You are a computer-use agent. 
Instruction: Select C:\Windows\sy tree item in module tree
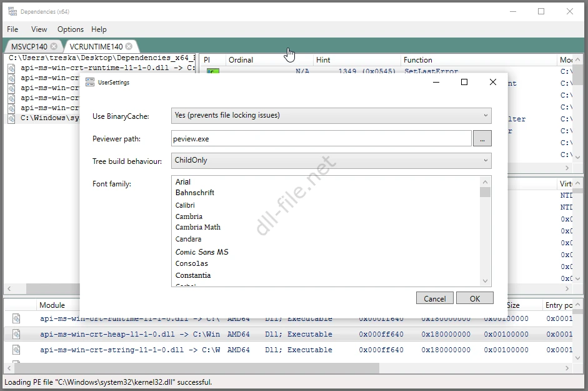50,118
